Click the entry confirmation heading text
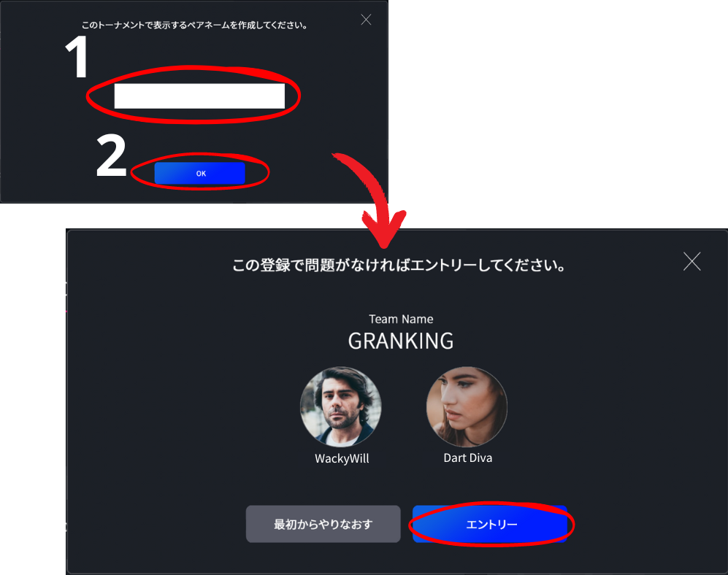 (x=399, y=266)
